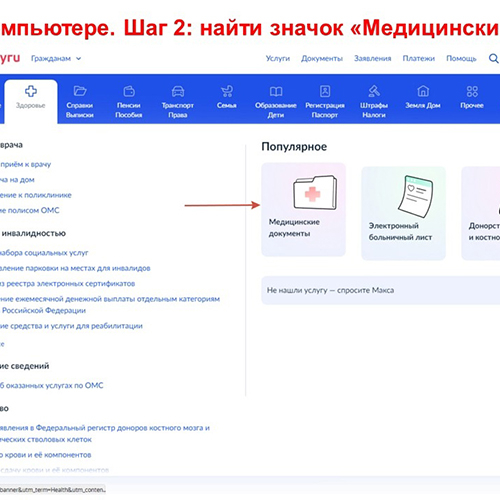Open the Платежи menu item
This screenshot has width=500, height=500.
[x=418, y=58]
